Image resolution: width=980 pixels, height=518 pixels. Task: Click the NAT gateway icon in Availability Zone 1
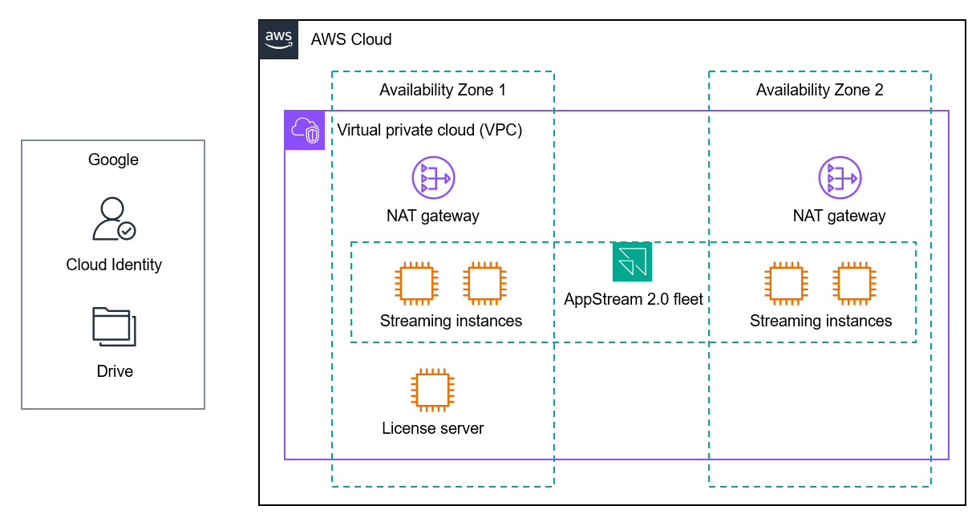pos(433,177)
